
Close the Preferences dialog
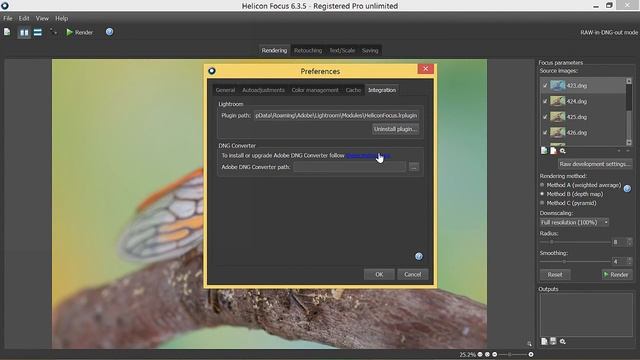point(425,69)
